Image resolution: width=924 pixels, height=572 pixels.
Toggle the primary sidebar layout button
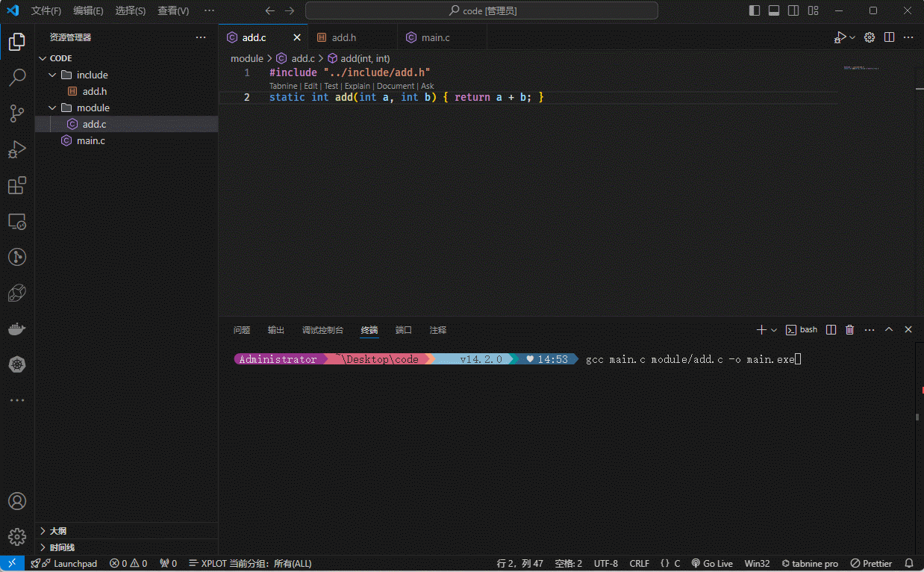coord(755,10)
